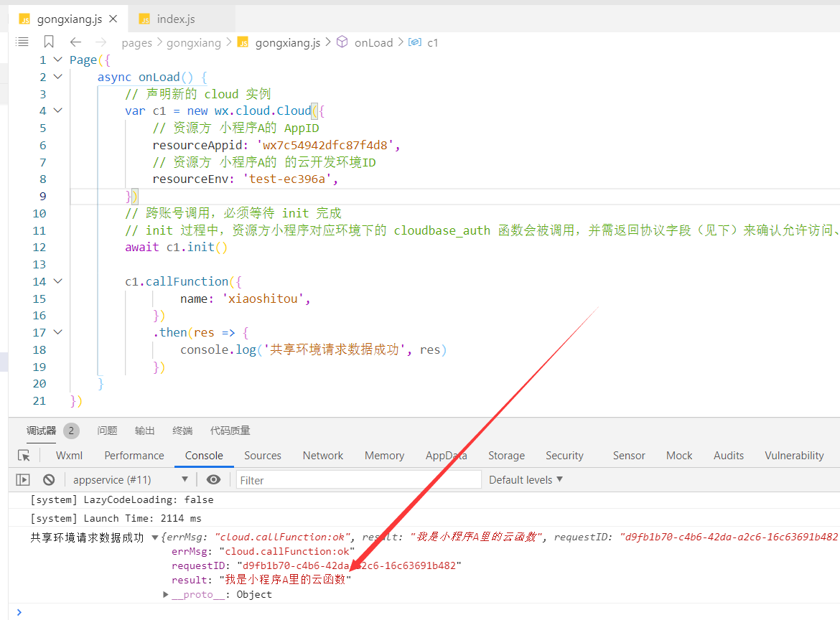
Task: Click the bookmark icon in editor toolbar
Action: tap(49, 42)
